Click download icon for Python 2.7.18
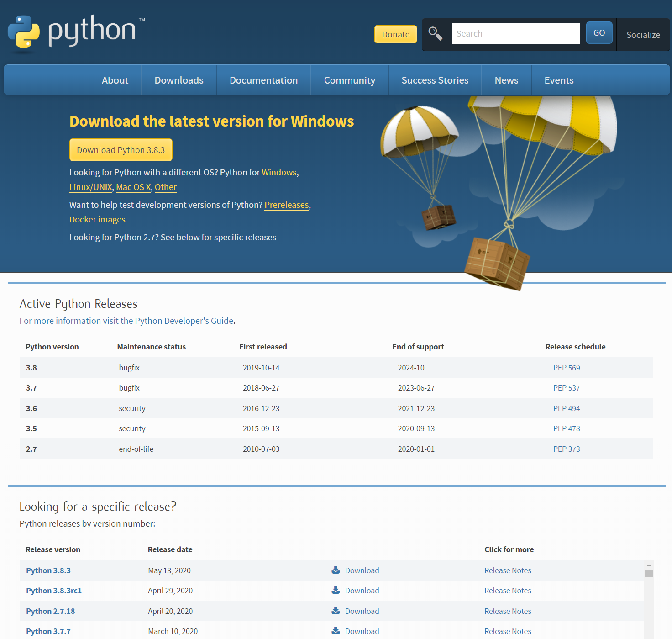 pyautogui.click(x=336, y=611)
